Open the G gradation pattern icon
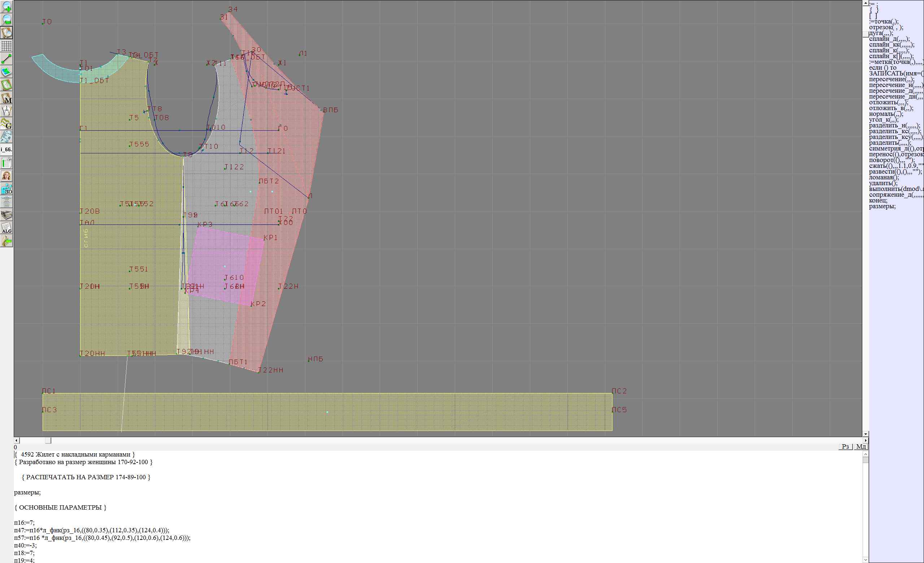Viewport: 924px width, 563px height. (x=7, y=124)
